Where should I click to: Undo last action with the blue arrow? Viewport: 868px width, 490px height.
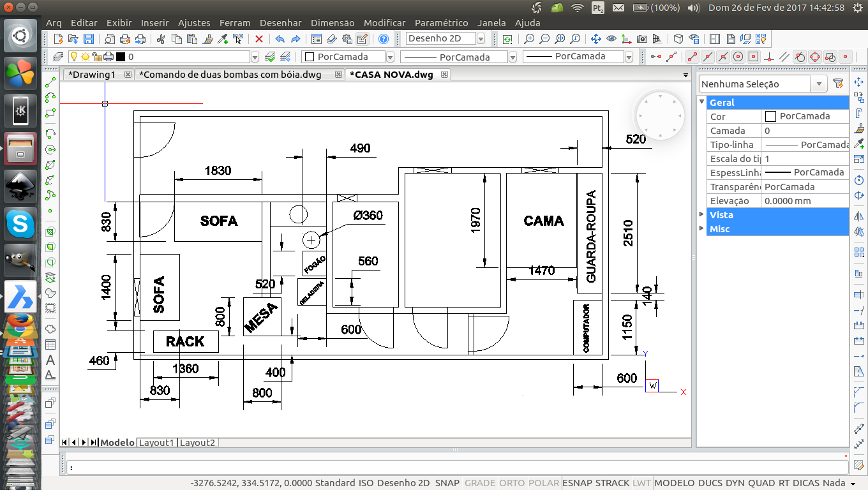[x=280, y=39]
